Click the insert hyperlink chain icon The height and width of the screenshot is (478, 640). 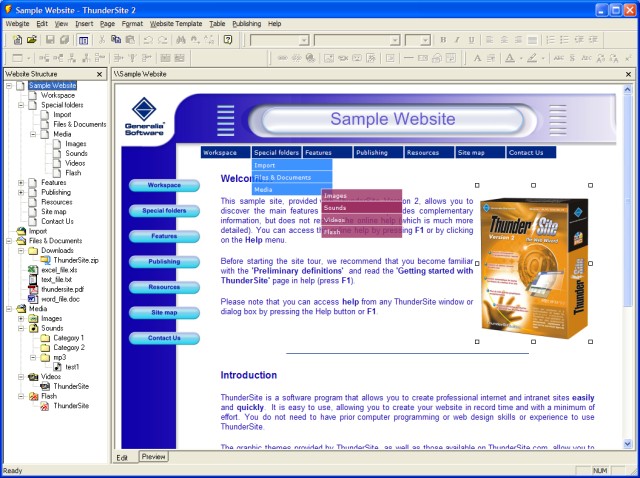[282, 58]
